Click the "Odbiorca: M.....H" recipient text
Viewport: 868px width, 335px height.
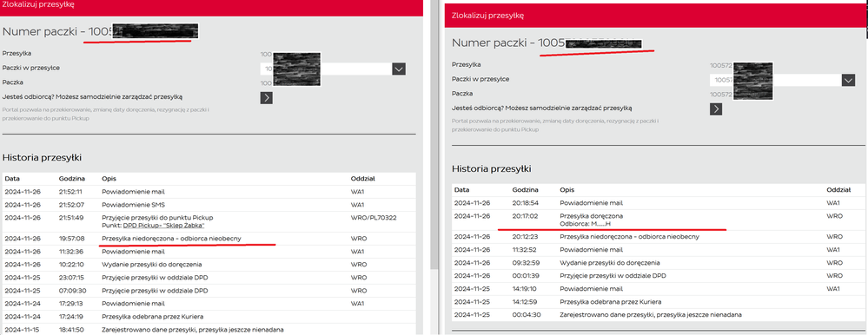coord(585,224)
